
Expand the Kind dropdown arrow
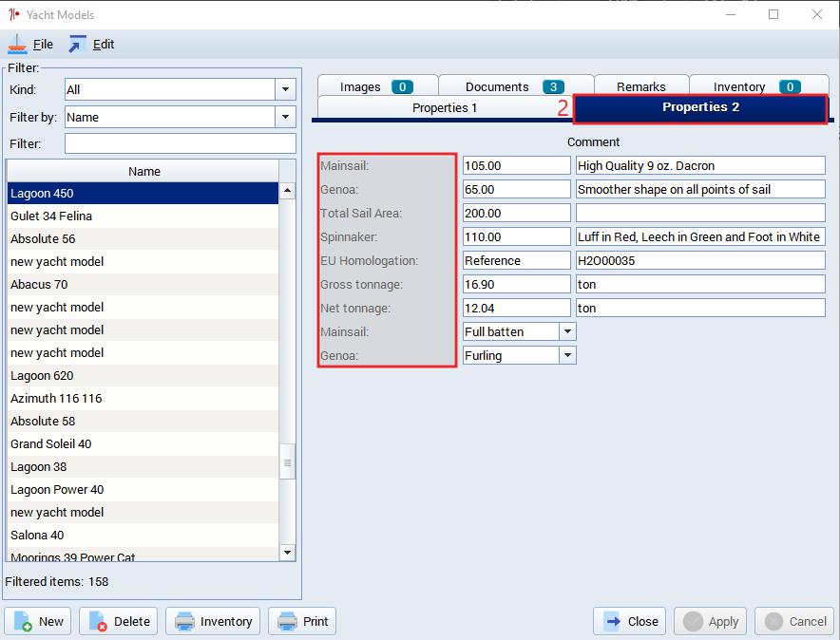[x=285, y=89]
